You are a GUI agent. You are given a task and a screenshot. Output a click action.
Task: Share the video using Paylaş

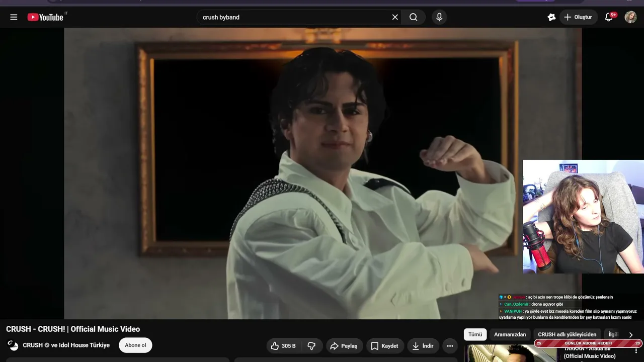tap(344, 346)
